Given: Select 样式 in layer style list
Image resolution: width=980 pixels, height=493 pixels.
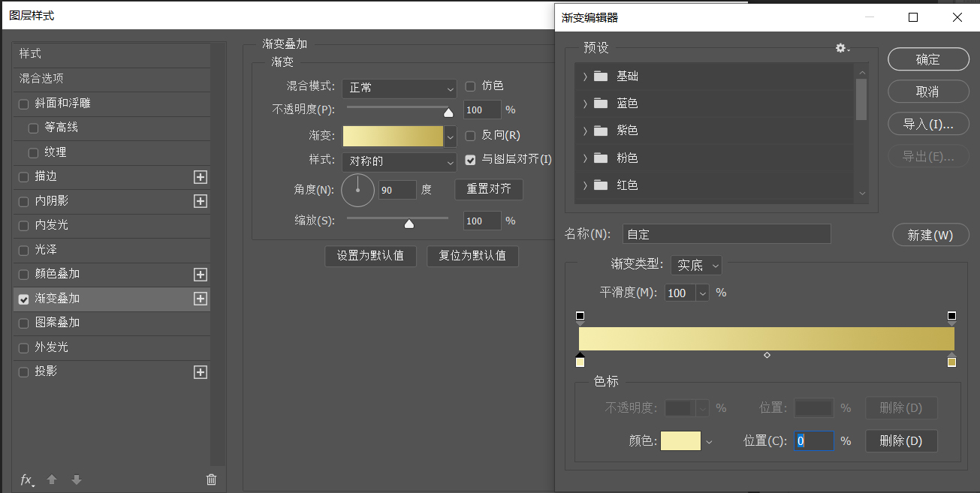Looking at the screenshot, I should pos(112,55).
